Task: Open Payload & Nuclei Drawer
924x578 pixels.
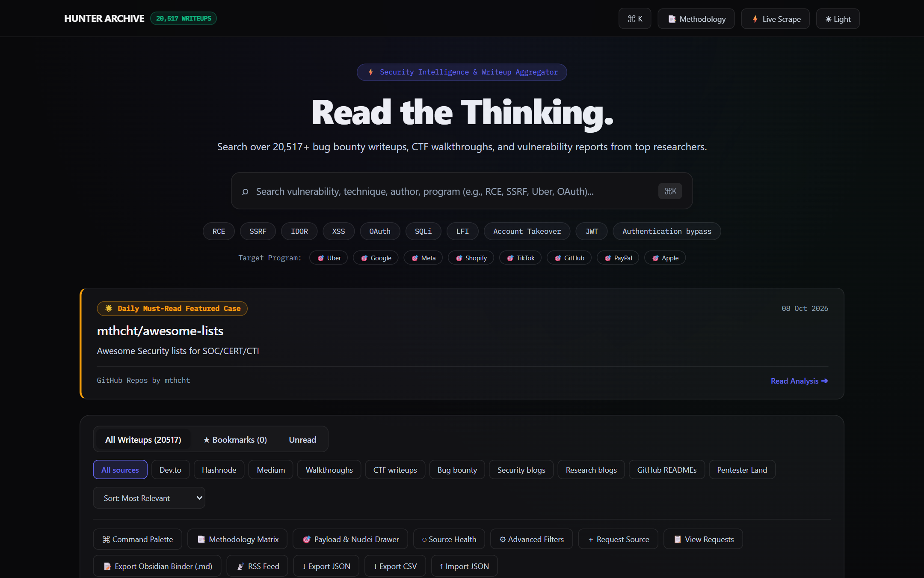Action: click(350, 539)
